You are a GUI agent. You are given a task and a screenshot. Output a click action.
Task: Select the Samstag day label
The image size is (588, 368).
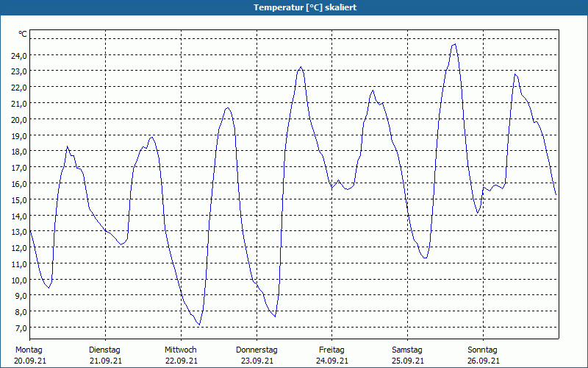click(407, 350)
